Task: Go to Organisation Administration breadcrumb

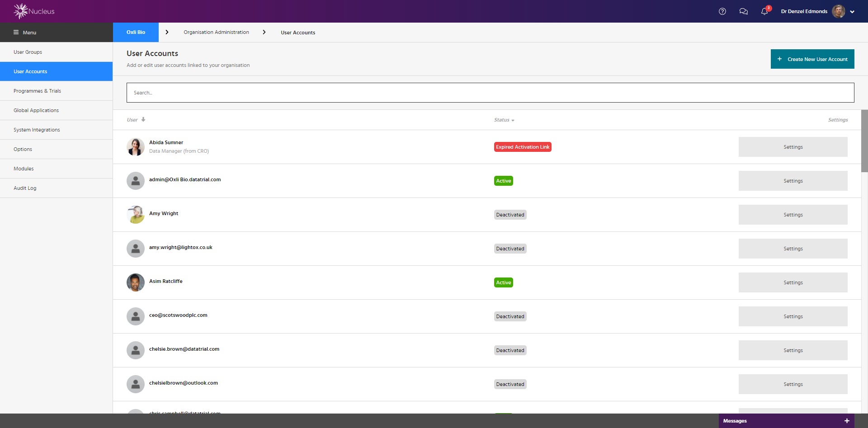Action: pos(216,32)
